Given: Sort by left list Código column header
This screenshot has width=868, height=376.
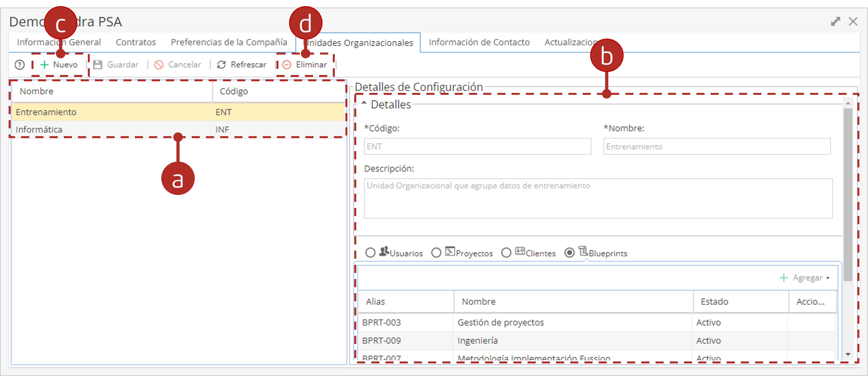Looking at the screenshot, I should (278, 91).
